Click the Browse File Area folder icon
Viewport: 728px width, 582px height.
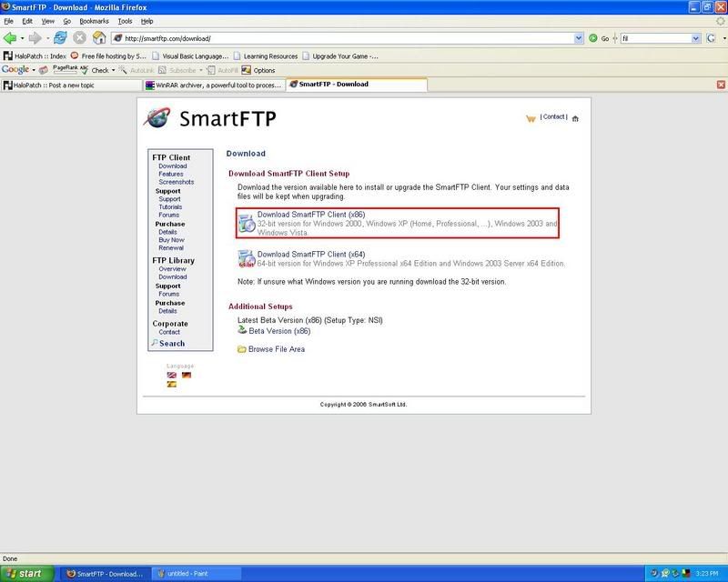click(241, 349)
